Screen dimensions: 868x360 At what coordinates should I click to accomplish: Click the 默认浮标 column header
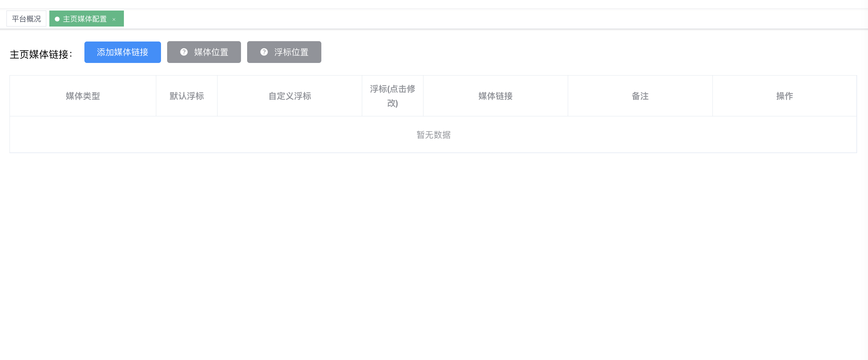pos(187,96)
